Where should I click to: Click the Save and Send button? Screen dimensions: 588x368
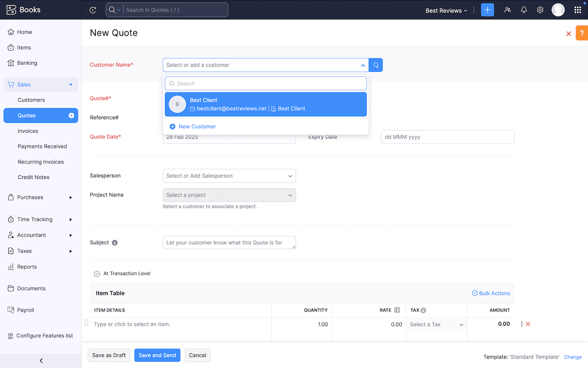[x=157, y=355]
